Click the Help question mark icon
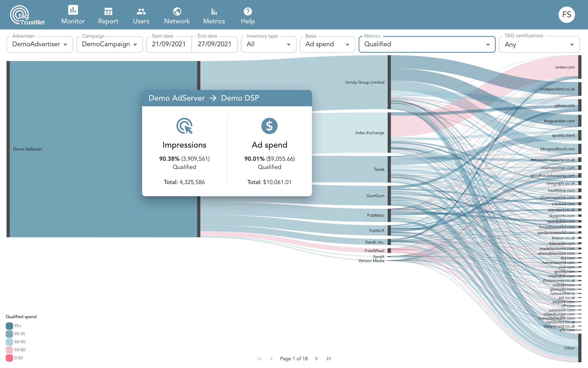 pos(248,11)
